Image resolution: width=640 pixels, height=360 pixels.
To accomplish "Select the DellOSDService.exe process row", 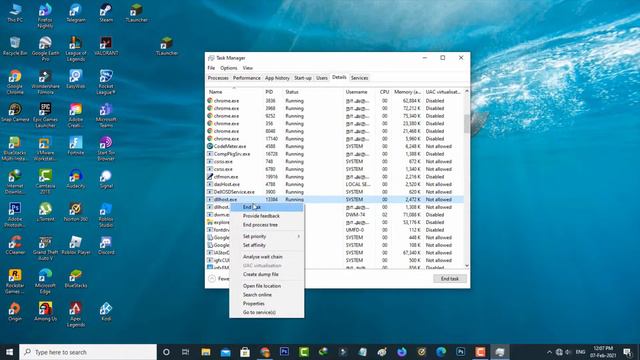I will coord(335,192).
